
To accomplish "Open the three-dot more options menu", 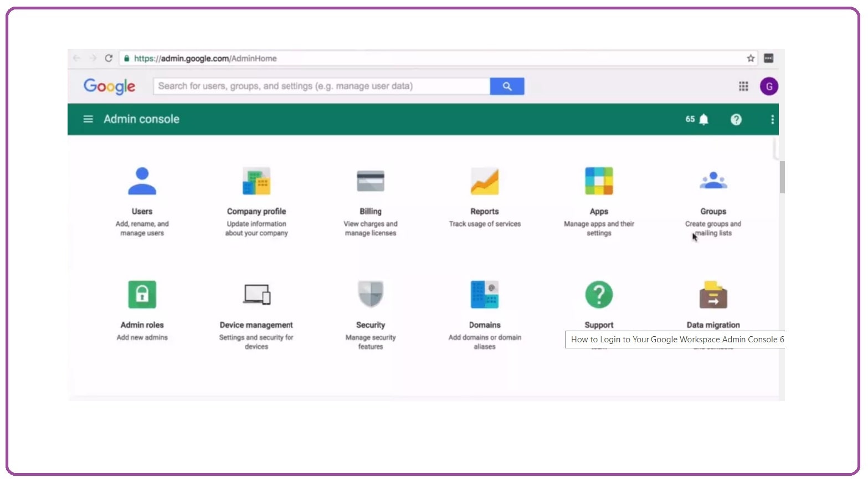I will [x=772, y=119].
